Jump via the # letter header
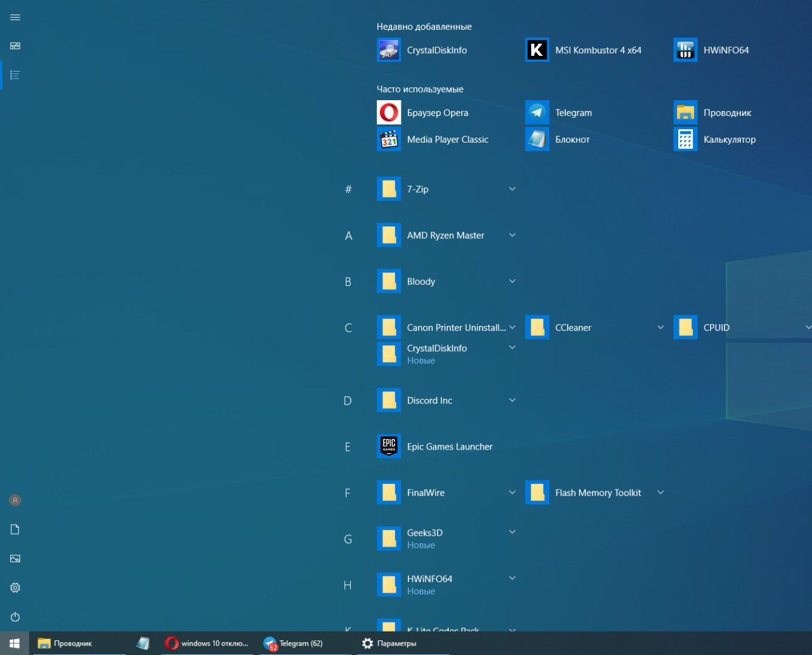This screenshot has height=655, width=812. click(x=348, y=189)
